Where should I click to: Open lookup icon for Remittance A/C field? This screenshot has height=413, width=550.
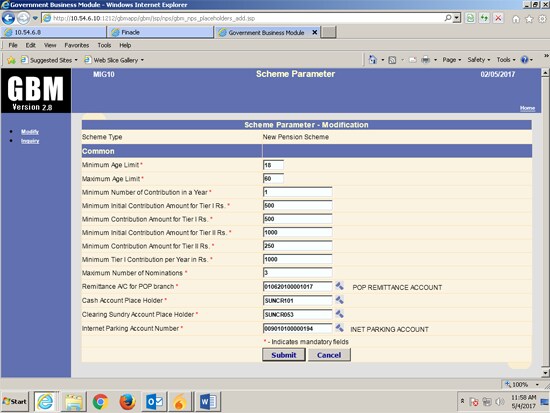coord(339,286)
